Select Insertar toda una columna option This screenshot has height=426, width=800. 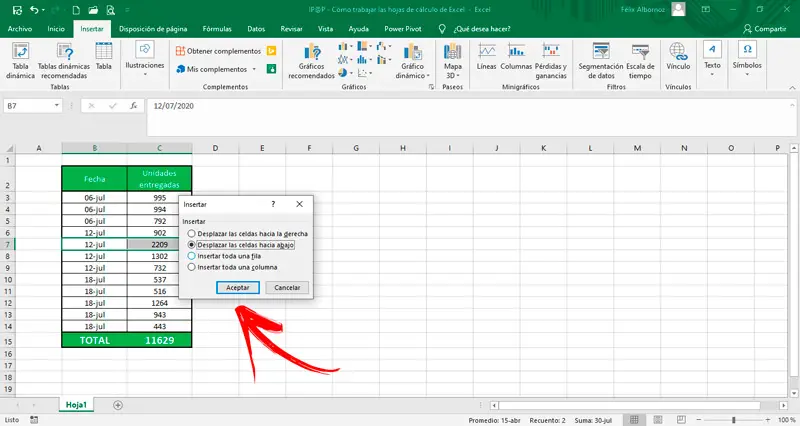click(193, 267)
